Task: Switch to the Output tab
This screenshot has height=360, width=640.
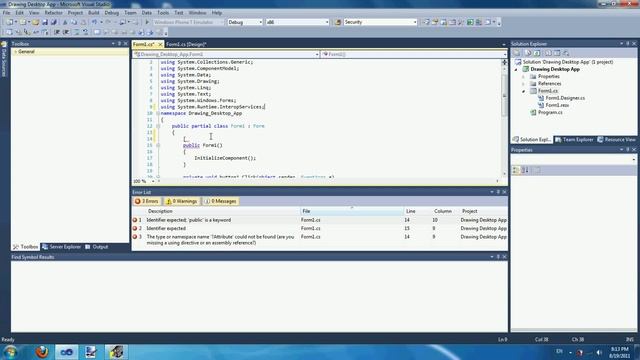Action: (x=97, y=247)
